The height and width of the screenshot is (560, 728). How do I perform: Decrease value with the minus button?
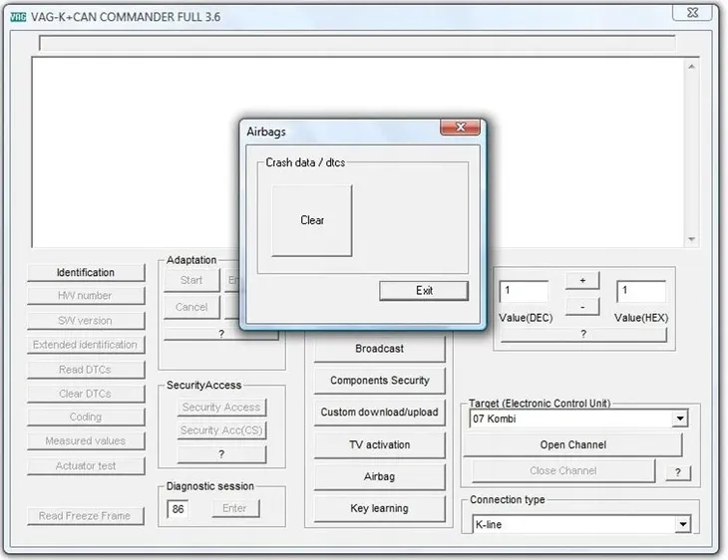582,307
